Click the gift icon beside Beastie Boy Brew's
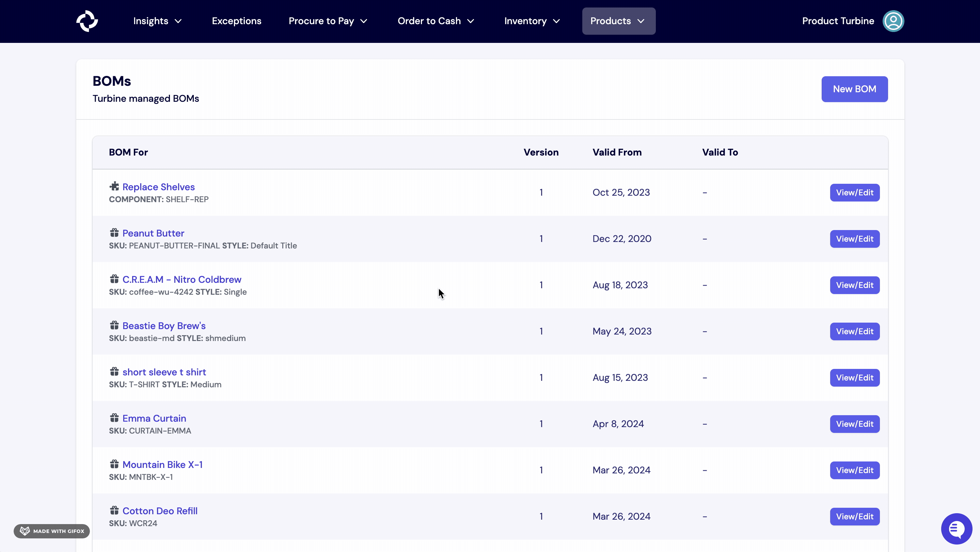 point(114,325)
